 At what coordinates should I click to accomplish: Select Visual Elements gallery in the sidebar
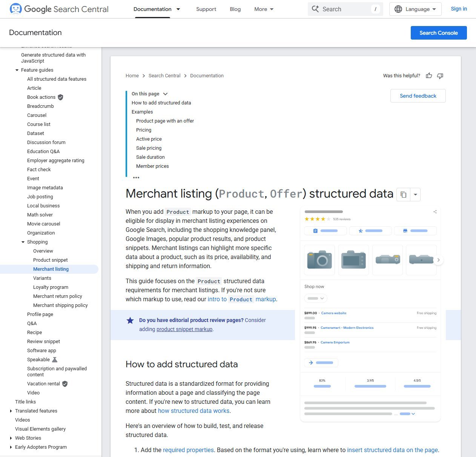click(x=40, y=429)
